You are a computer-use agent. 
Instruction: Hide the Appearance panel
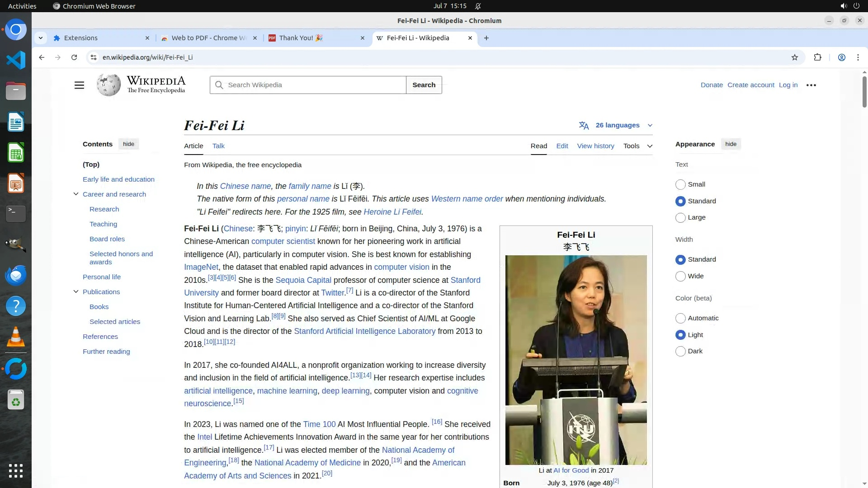(x=731, y=144)
